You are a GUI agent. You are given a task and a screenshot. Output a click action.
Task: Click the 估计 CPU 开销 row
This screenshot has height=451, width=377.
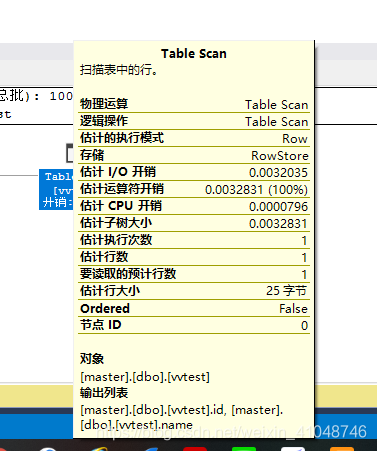coord(194,206)
